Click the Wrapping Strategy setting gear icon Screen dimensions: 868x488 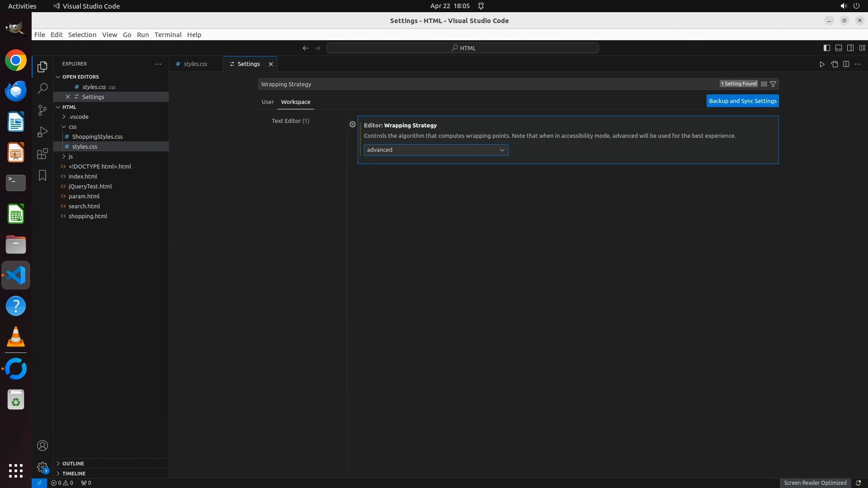[353, 124]
